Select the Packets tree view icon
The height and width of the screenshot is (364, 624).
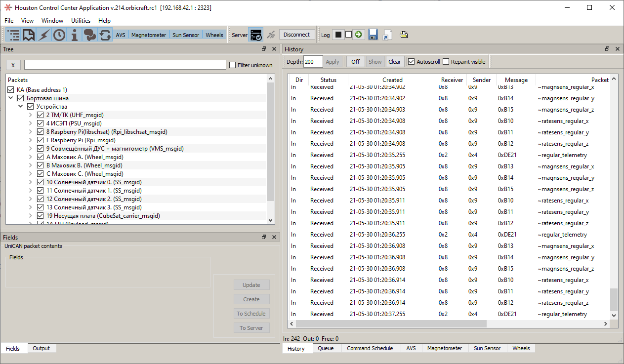click(13, 35)
